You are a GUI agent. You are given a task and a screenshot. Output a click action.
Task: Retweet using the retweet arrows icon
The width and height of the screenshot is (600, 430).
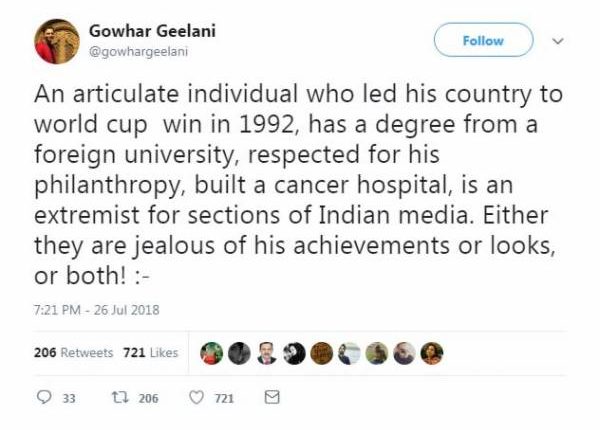tap(117, 398)
